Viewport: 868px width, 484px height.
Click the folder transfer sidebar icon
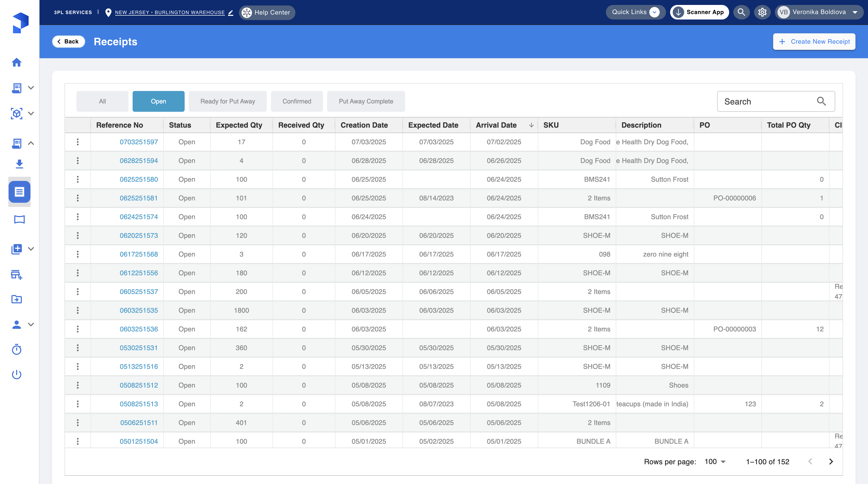click(x=16, y=299)
